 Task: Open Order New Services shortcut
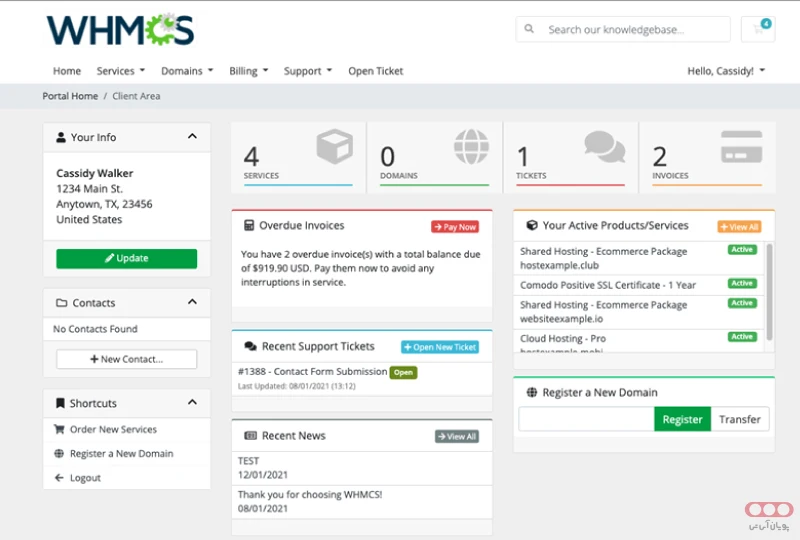[127, 429]
